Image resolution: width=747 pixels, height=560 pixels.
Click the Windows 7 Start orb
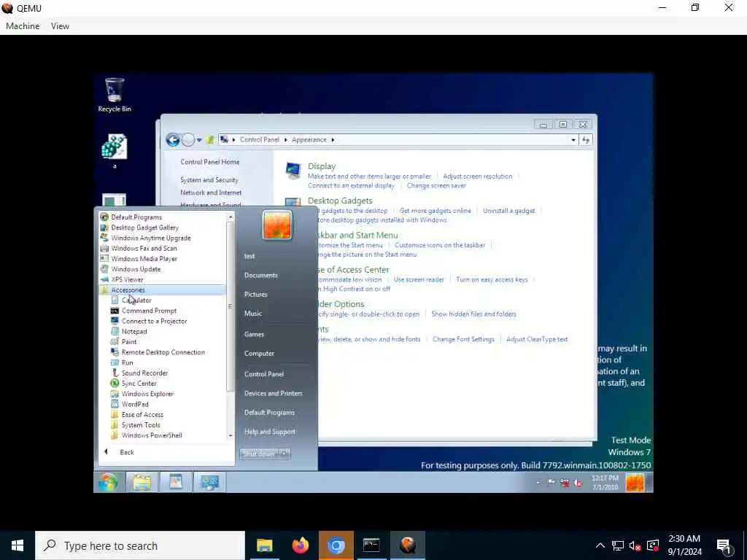(108, 483)
